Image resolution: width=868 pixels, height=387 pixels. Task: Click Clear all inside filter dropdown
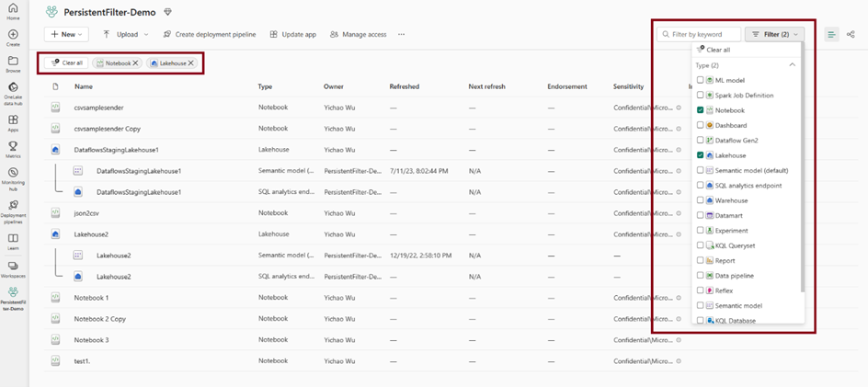point(713,50)
